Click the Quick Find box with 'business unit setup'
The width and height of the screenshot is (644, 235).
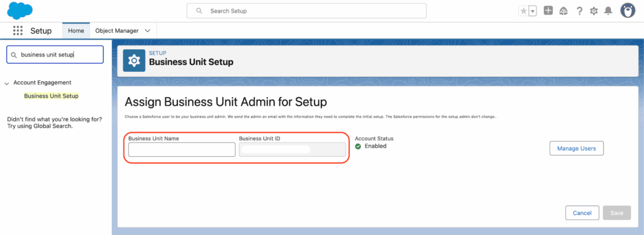pos(55,55)
